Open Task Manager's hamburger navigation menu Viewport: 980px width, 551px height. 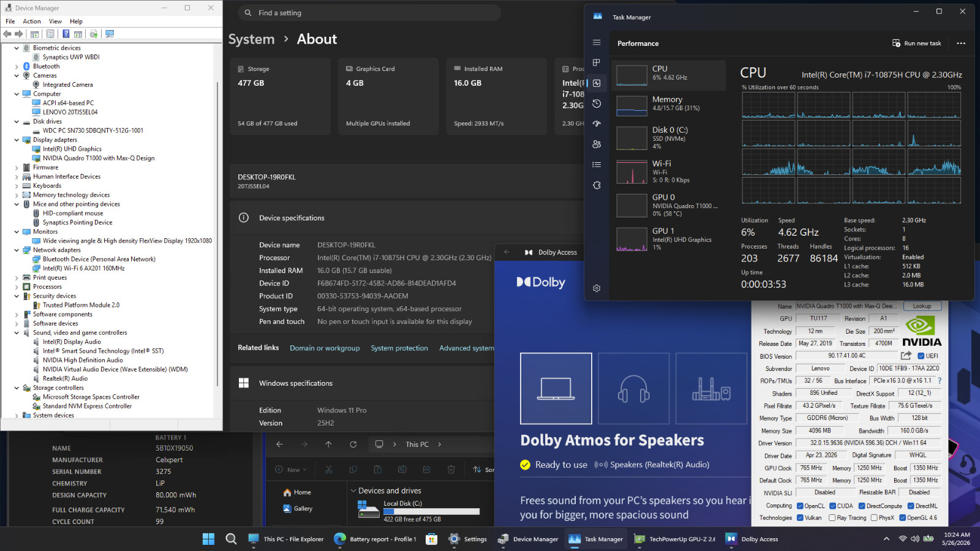[597, 43]
